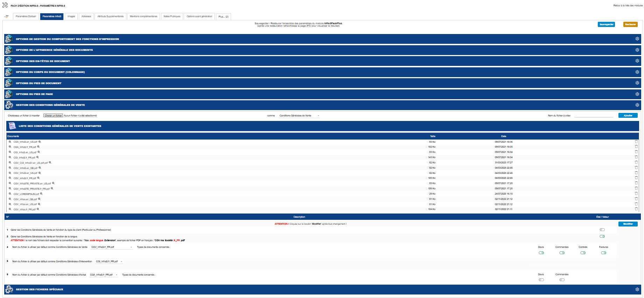The image size is (644, 298).
Task: Open Mentions complémentaires tab
Action: (143, 16)
